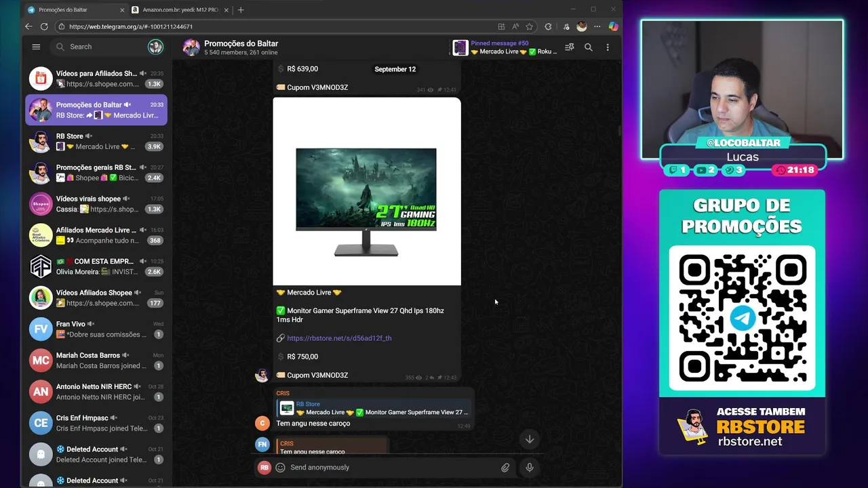Screen dimensions: 868x488
Task: Open Pinned message #50
Action: (x=505, y=47)
